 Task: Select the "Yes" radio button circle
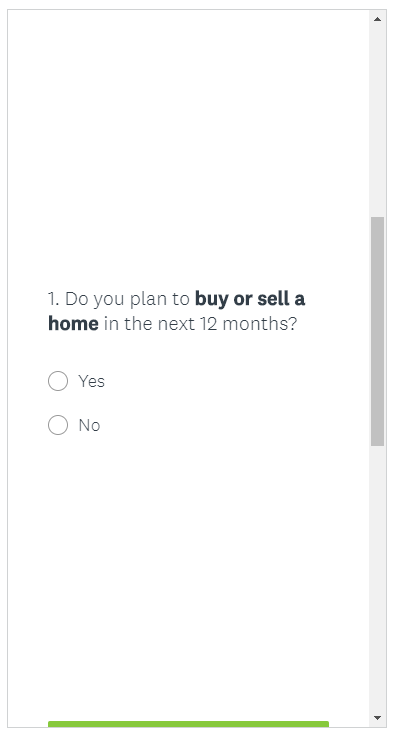[58, 381]
